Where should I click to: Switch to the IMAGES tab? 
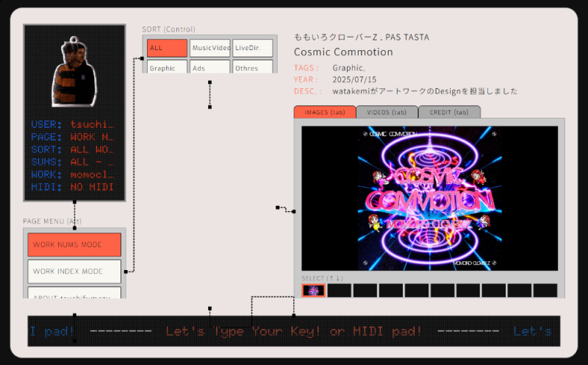(325, 112)
